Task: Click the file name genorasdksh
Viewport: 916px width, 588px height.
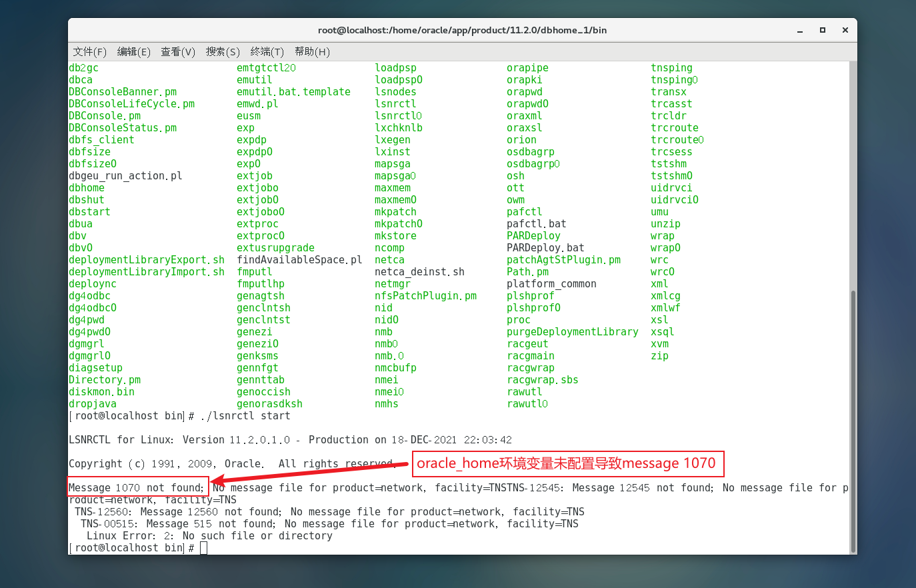Action: pos(269,404)
